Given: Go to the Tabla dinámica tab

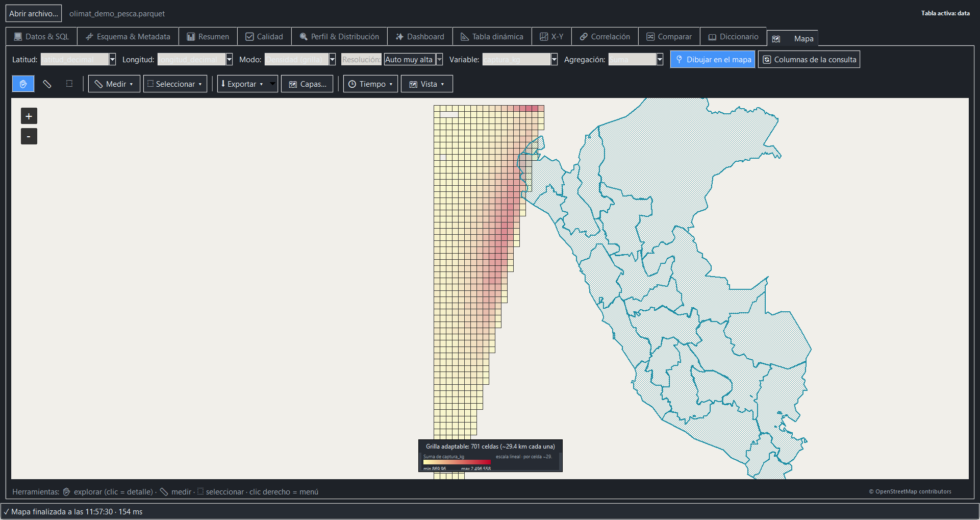Looking at the screenshot, I should tap(492, 37).
